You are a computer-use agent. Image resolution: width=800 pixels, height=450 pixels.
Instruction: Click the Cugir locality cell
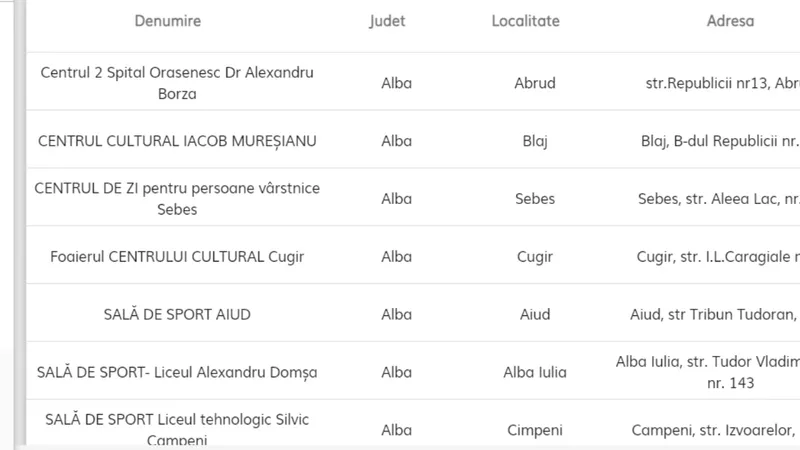[535, 257]
